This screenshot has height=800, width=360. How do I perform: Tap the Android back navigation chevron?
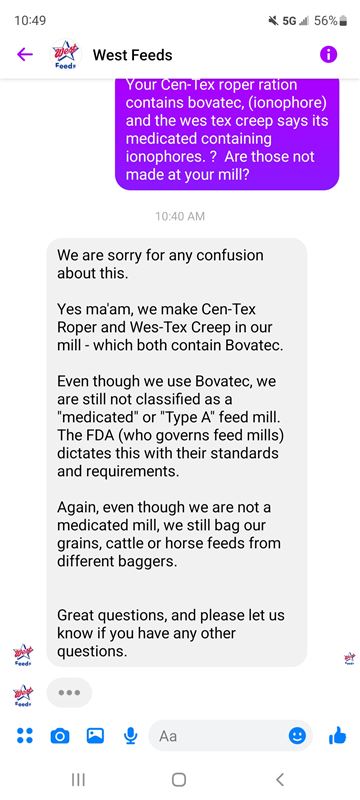coord(279,779)
